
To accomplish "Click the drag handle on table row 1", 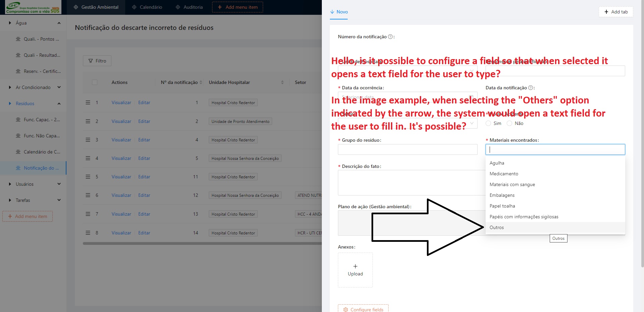I will click(88, 102).
